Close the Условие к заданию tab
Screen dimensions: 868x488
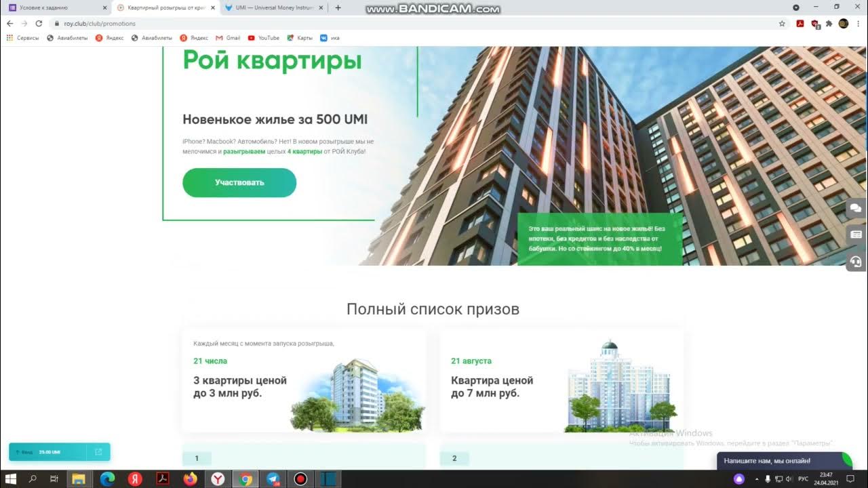pos(104,8)
